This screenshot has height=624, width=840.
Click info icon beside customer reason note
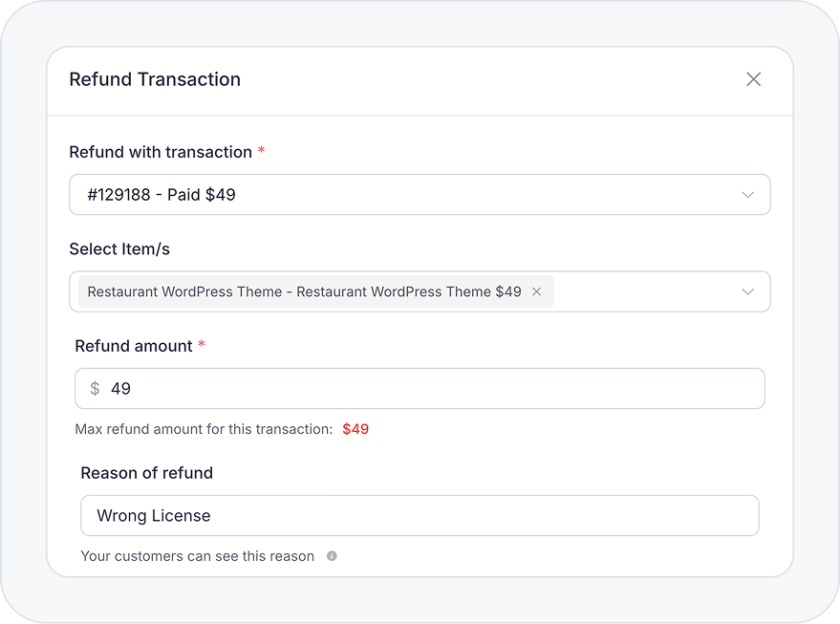pos(332,556)
